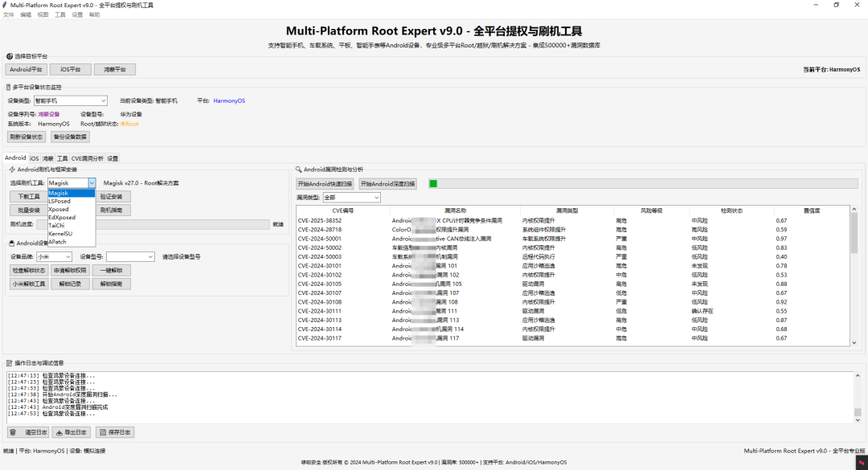Click the Android平台 button
Screen dimensions: 868x470
tap(26, 70)
